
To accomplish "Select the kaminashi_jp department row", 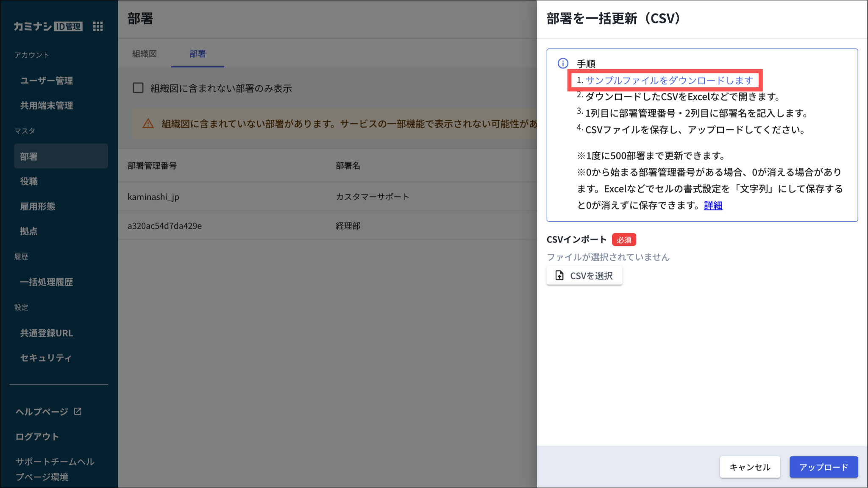I will click(153, 197).
